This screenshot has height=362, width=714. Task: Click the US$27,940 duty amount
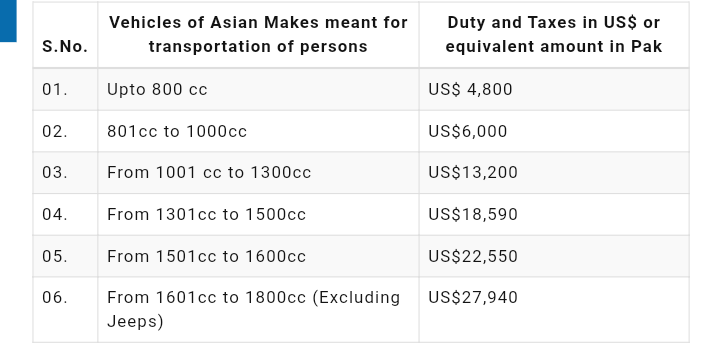[x=473, y=297]
